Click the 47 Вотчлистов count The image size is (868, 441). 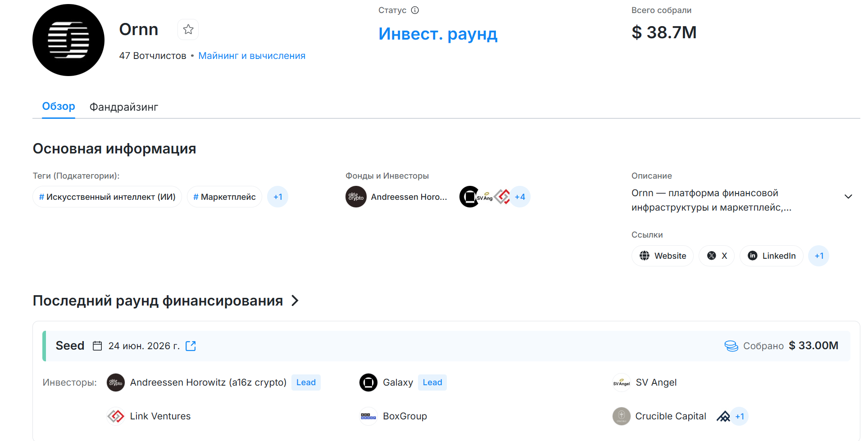tap(153, 56)
